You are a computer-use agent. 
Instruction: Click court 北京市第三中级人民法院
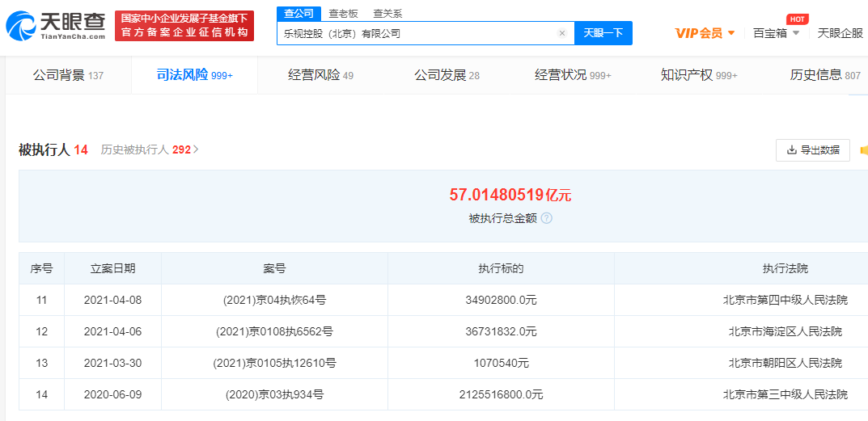click(785, 395)
